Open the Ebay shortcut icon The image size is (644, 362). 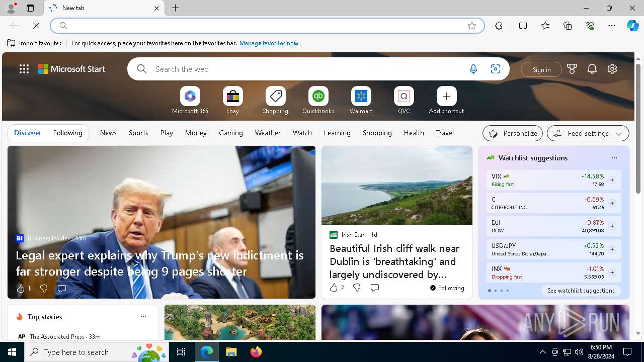(232, 96)
